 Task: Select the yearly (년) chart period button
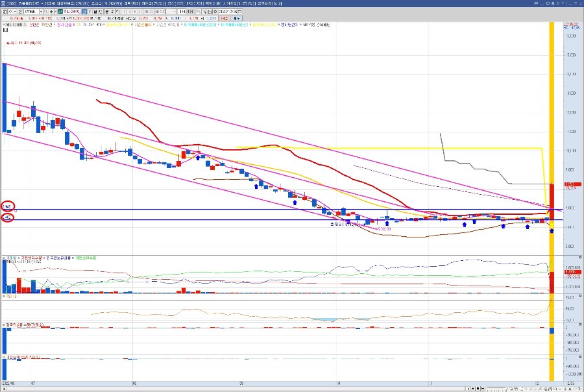[x=101, y=12]
